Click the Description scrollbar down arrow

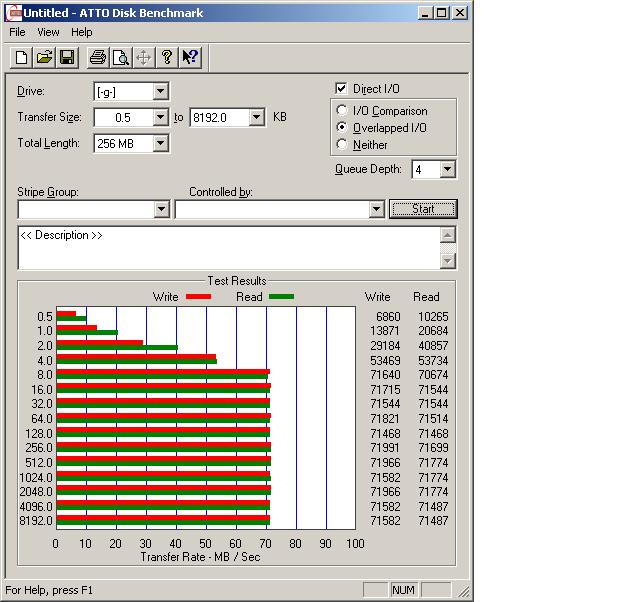(448, 260)
